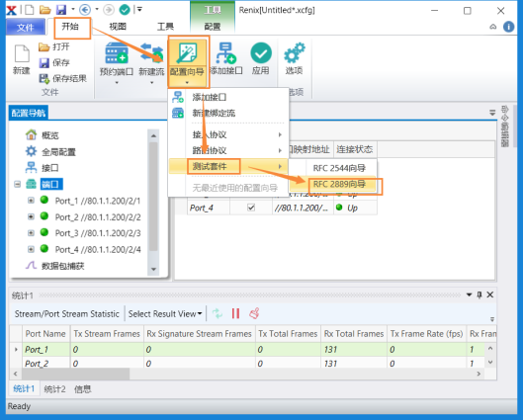The image size is (523, 420).
Task: Click the navigator tree scrollbar down arrow
Action: coord(153,269)
